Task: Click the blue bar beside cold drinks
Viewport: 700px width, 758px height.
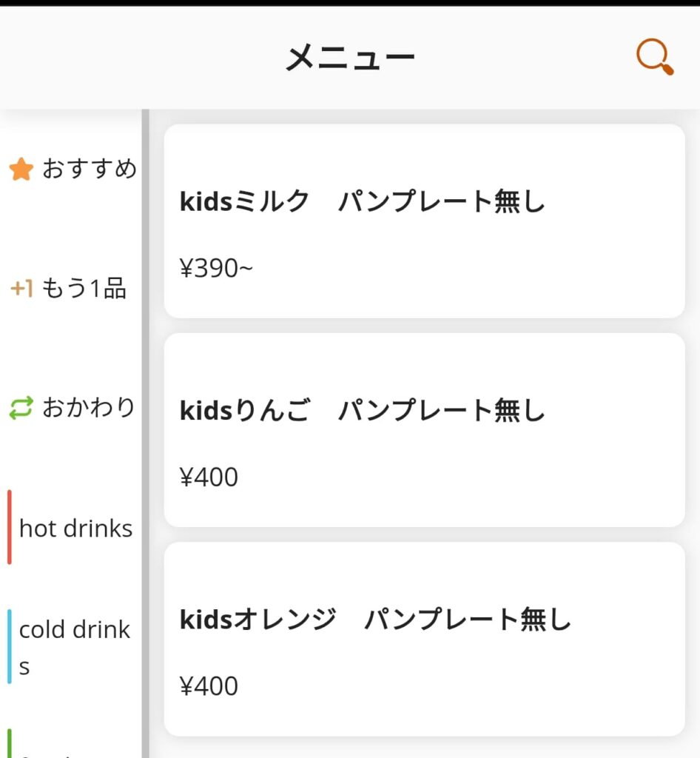Action: coord(9,646)
